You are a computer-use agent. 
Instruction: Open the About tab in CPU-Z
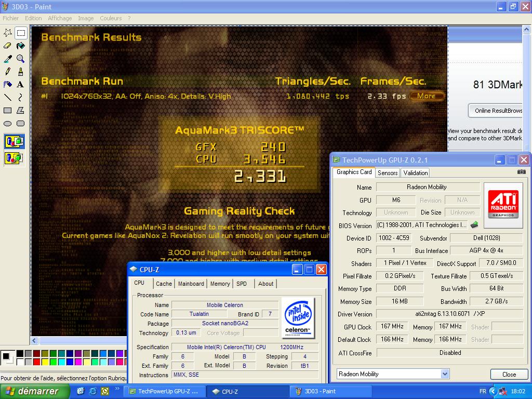(x=265, y=284)
